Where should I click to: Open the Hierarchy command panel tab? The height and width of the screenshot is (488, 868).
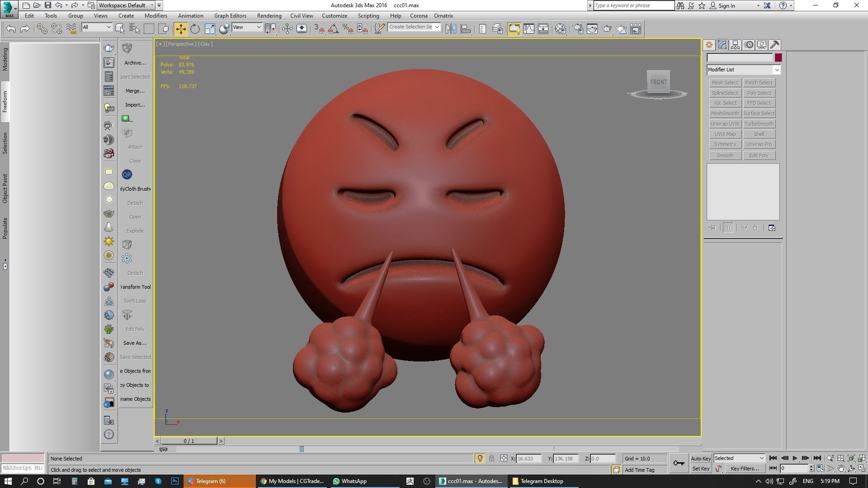tap(735, 45)
